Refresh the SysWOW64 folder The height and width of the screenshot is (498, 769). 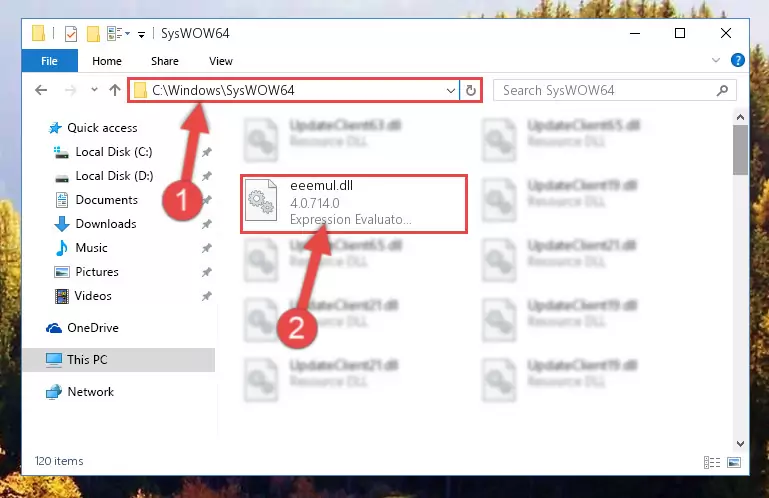[471, 90]
